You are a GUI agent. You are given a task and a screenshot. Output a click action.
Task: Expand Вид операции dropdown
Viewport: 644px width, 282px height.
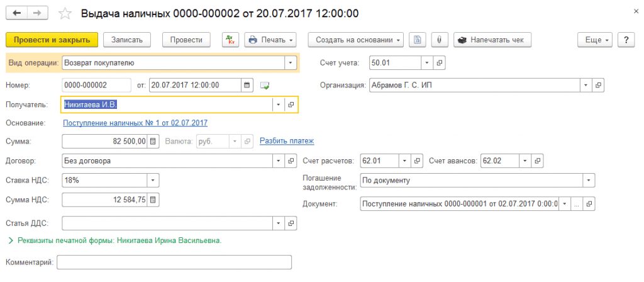click(291, 63)
